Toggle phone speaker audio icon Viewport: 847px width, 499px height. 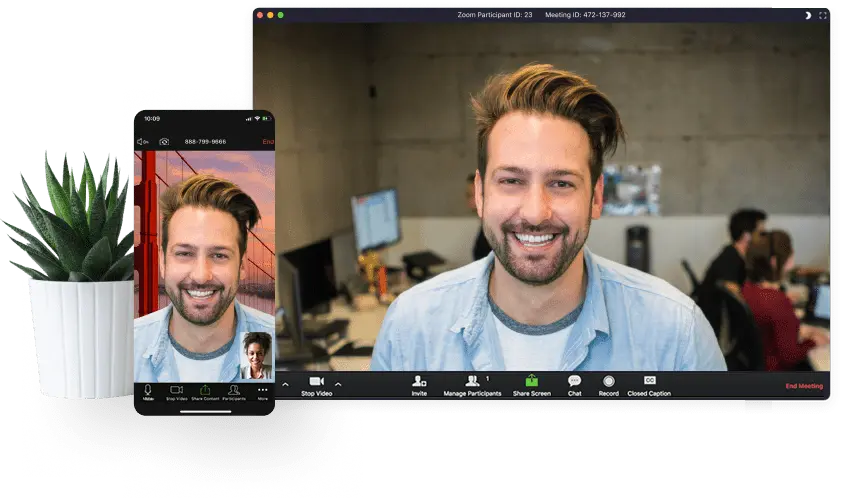[x=142, y=142]
